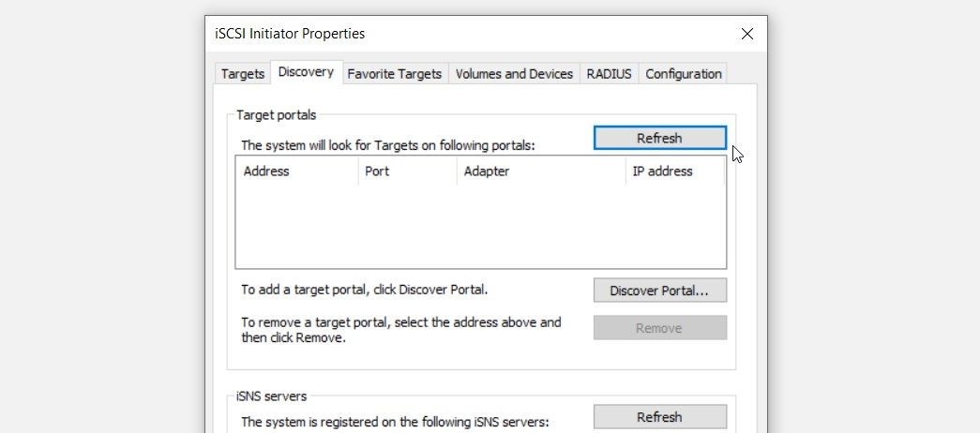Image resolution: width=980 pixels, height=433 pixels.
Task: Open the Favorite Targets tab
Action: click(395, 74)
